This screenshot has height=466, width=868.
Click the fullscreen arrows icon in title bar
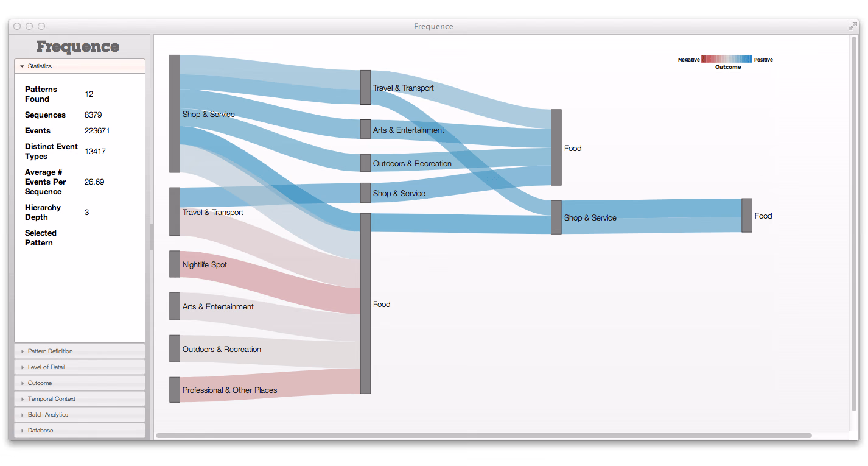(x=852, y=26)
